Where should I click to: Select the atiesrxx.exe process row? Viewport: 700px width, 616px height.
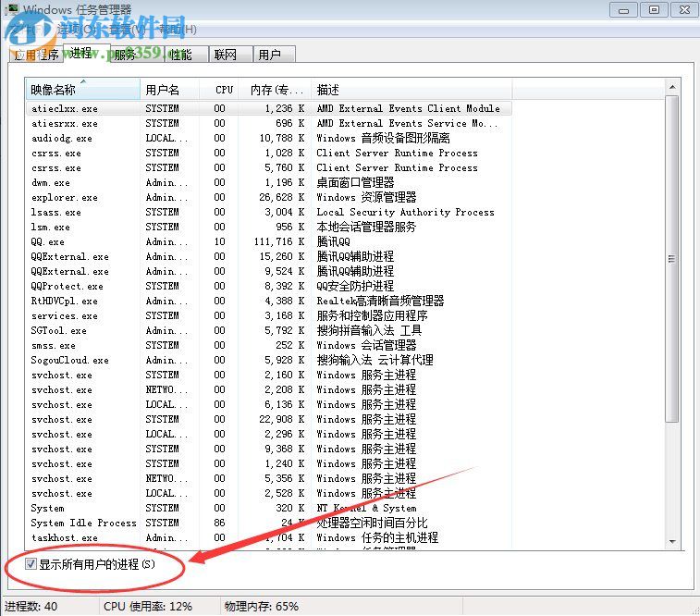(x=269, y=123)
